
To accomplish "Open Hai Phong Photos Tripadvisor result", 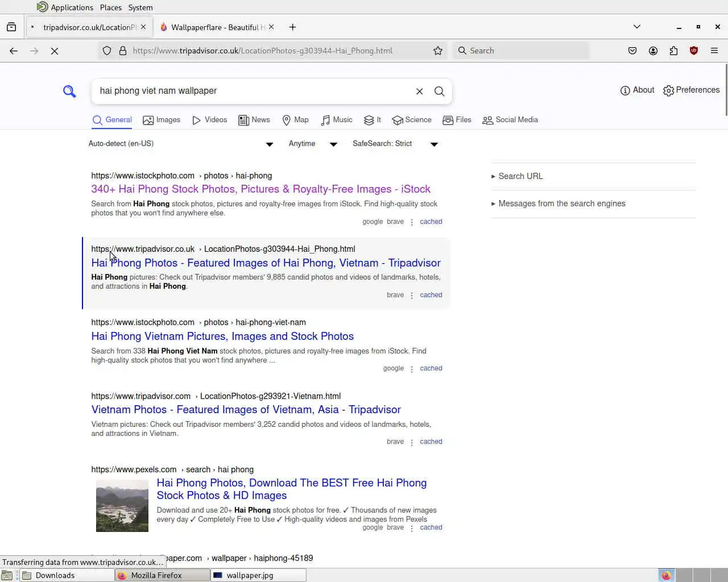I will [266, 263].
